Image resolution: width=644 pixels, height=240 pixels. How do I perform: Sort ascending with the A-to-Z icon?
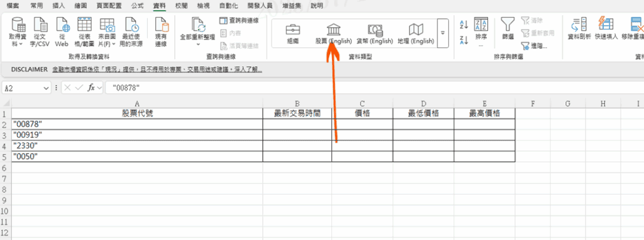(x=464, y=25)
